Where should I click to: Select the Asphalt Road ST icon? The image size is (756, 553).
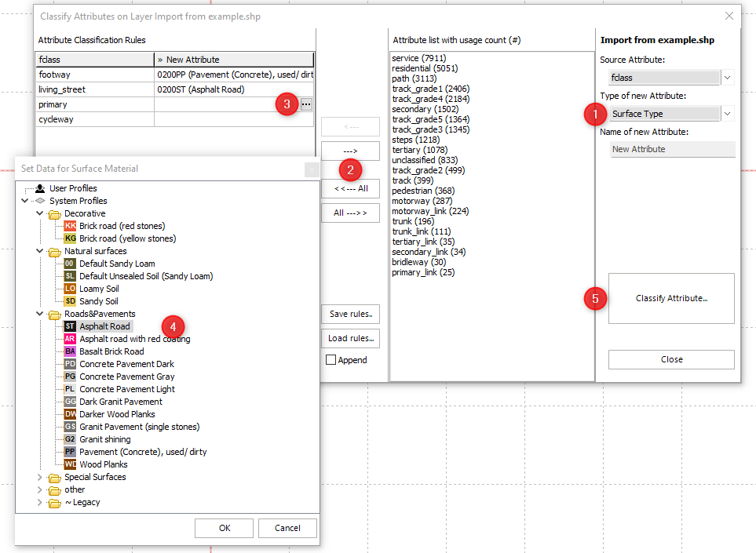(x=70, y=326)
